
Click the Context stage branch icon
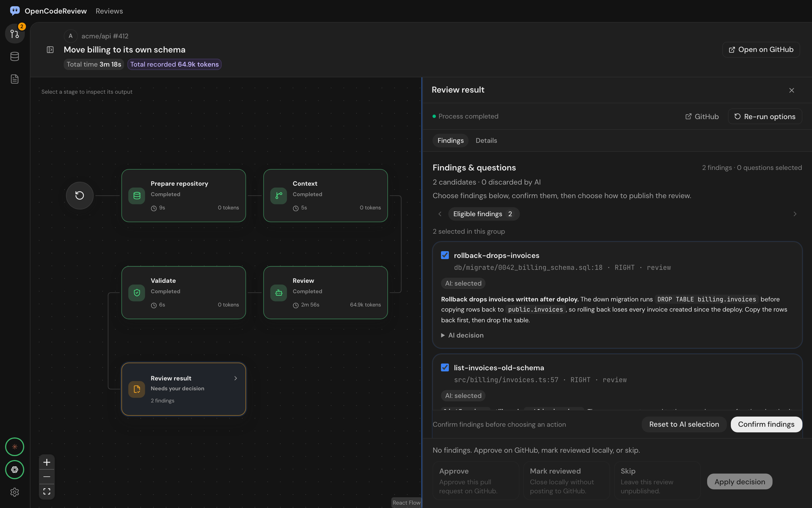click(279, 195)
